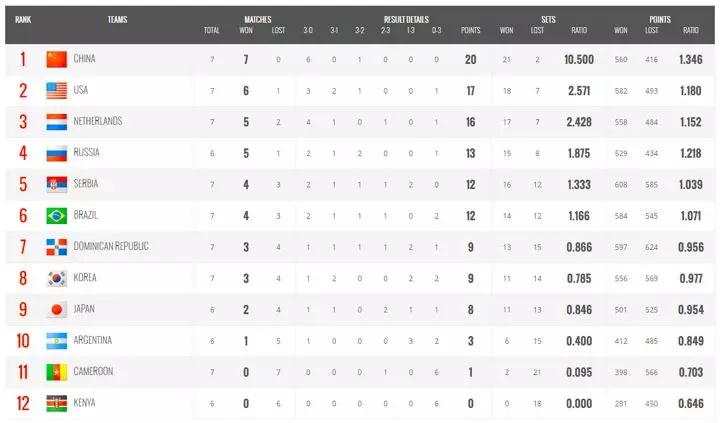Click the China flag icon
This screenshot has height=423, width=720.
[56, 59]
